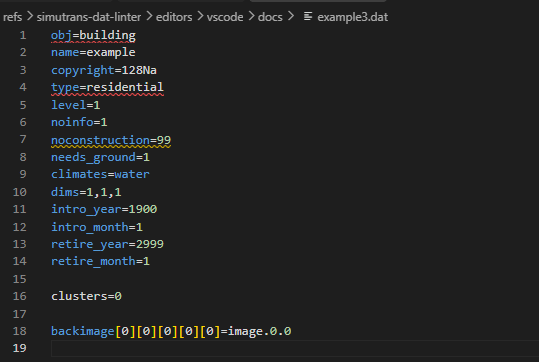Click the file icon beside example3.dat

308,16
